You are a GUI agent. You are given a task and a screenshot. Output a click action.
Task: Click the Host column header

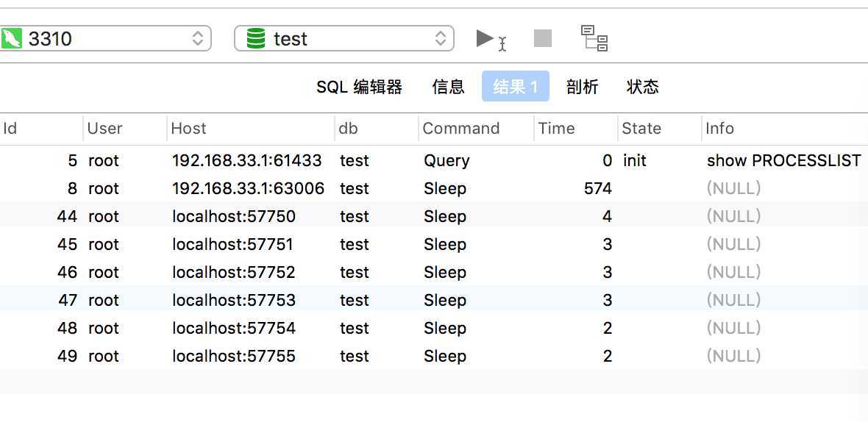(251, 129)
